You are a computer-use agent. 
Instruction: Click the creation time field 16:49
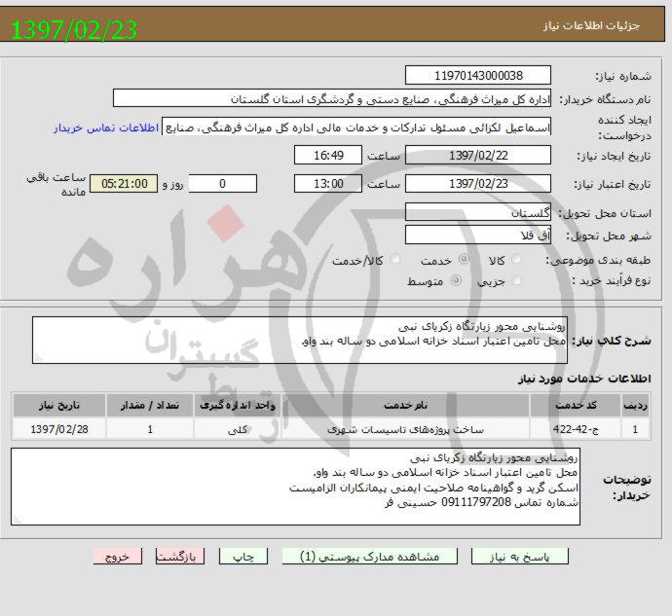click(x=328, y=155)
